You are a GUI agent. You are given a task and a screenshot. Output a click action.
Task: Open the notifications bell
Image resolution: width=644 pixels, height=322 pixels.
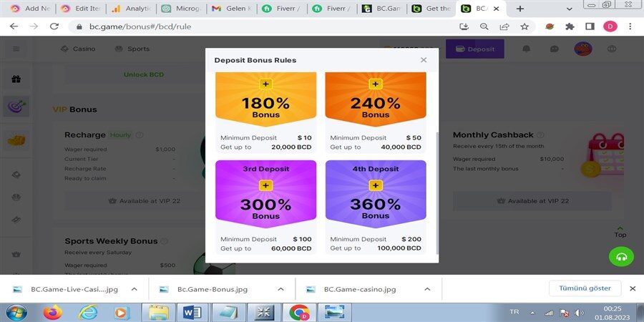(x=526, y=49)
